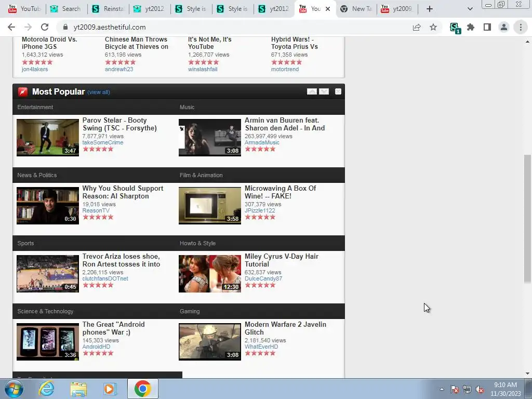Click the Android phones War thumbnail

pyautogui.click(x=47, y=342)
